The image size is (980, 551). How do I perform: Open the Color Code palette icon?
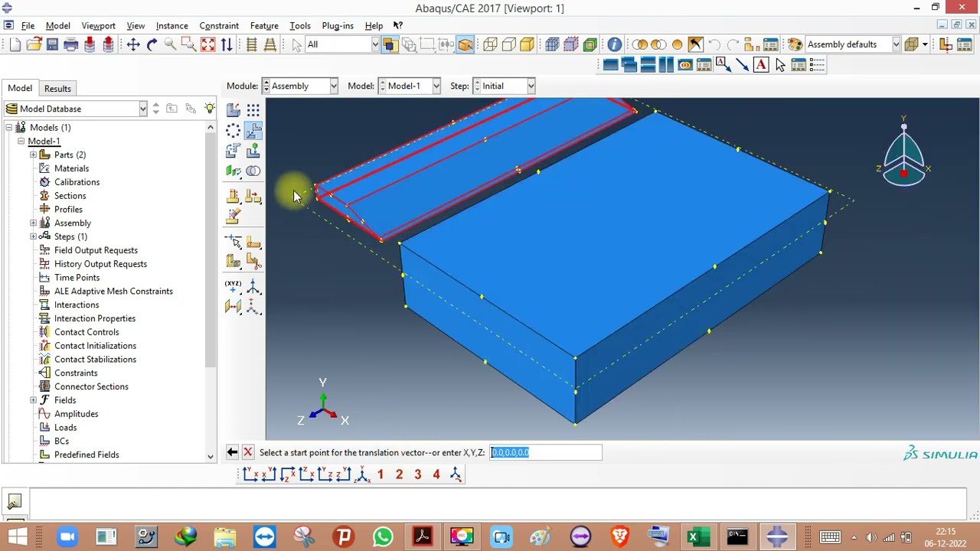click(795, 44)
